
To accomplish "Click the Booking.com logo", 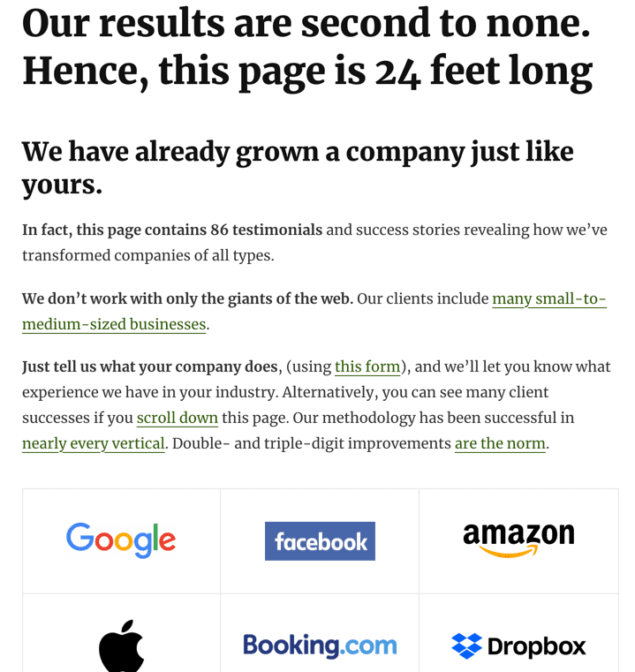I will click(320, 646).
